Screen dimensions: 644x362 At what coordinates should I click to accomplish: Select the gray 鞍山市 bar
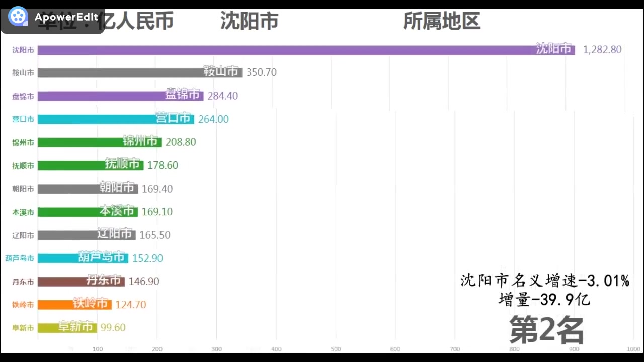tap(140, 72)
